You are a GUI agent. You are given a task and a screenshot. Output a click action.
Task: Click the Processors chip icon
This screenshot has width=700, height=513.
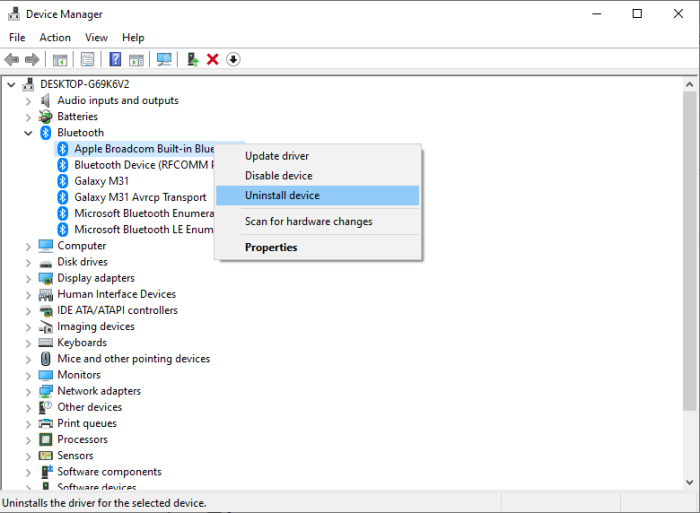pyautogui.click(x=46, y=439)
